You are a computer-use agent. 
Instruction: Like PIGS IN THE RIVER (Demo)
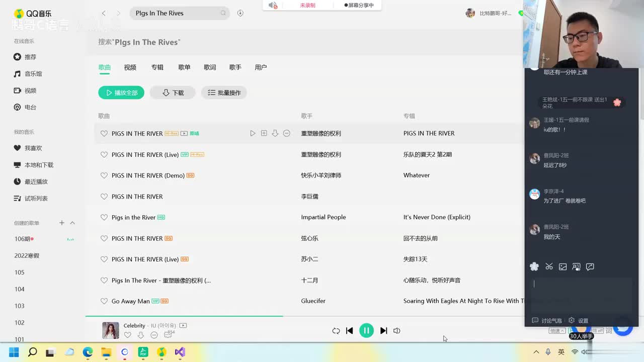coord(104,175)
